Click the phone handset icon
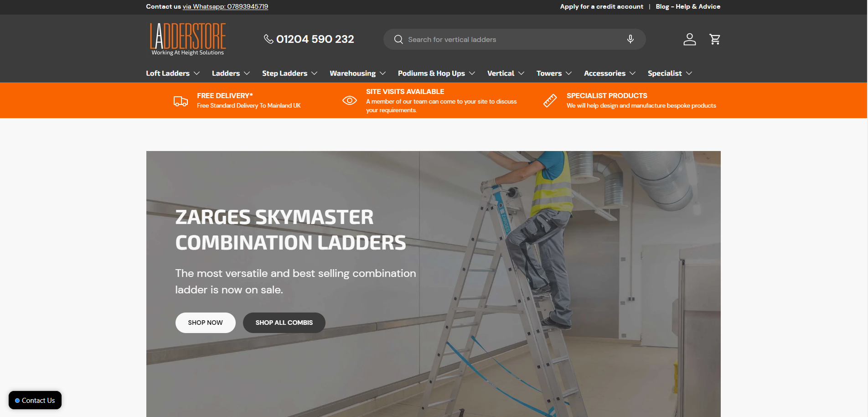Screen dimensions: 868x417 coord(269,39)
